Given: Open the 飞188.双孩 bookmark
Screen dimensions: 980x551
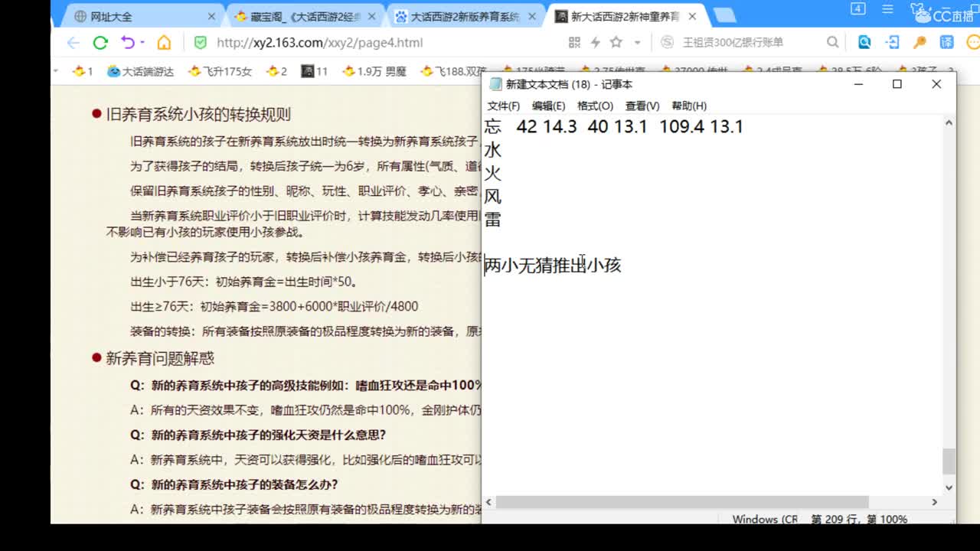Looking at the screenshot, I should click(x=454, y=71).
